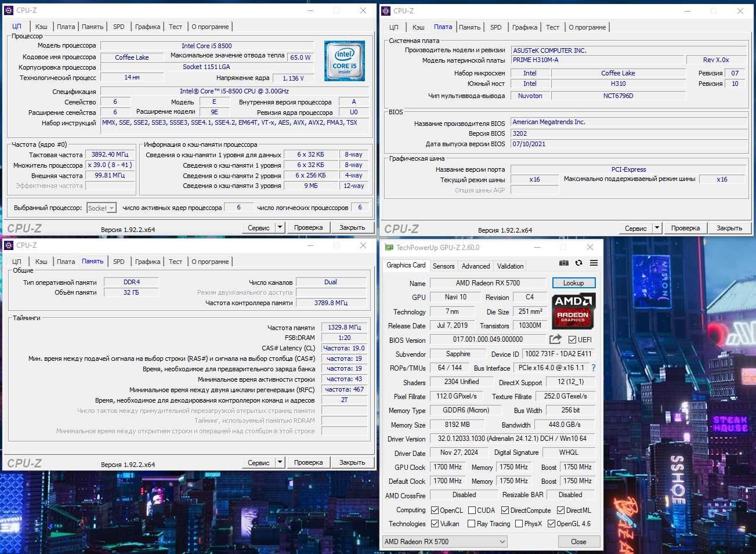Toggle the DirectCompute checkbox

[x=505, y=510]
